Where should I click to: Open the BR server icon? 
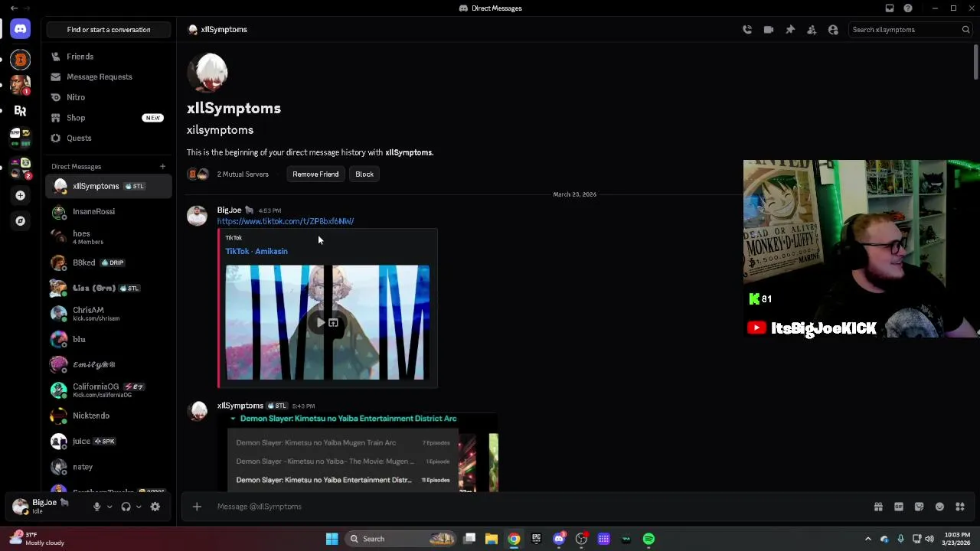click(20, 111)
